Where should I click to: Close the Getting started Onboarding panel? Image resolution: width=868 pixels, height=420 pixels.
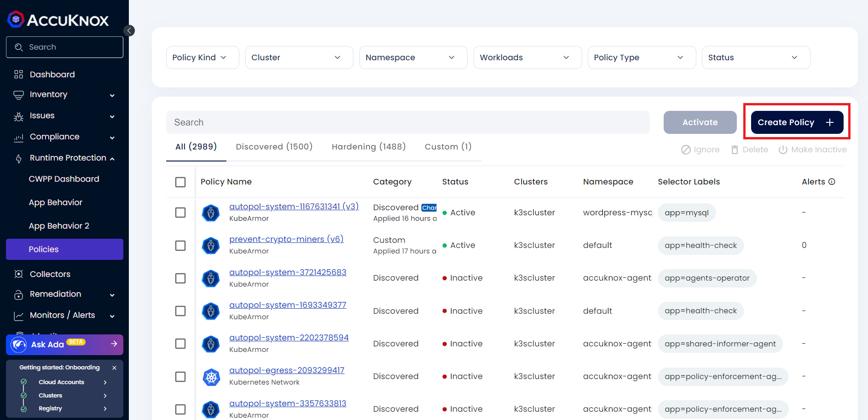(114, 368)
